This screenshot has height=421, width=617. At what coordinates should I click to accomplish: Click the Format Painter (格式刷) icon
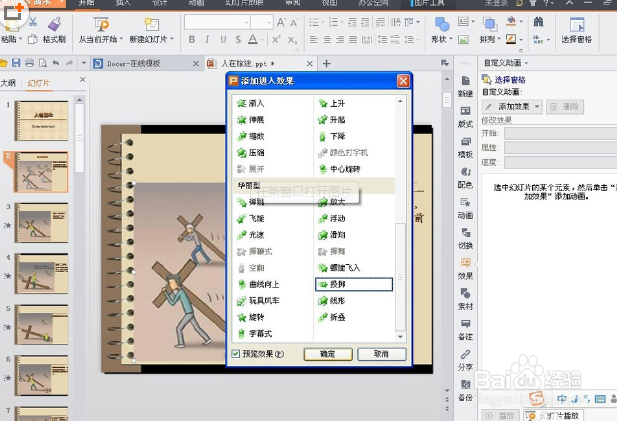[x=55, y=24]
